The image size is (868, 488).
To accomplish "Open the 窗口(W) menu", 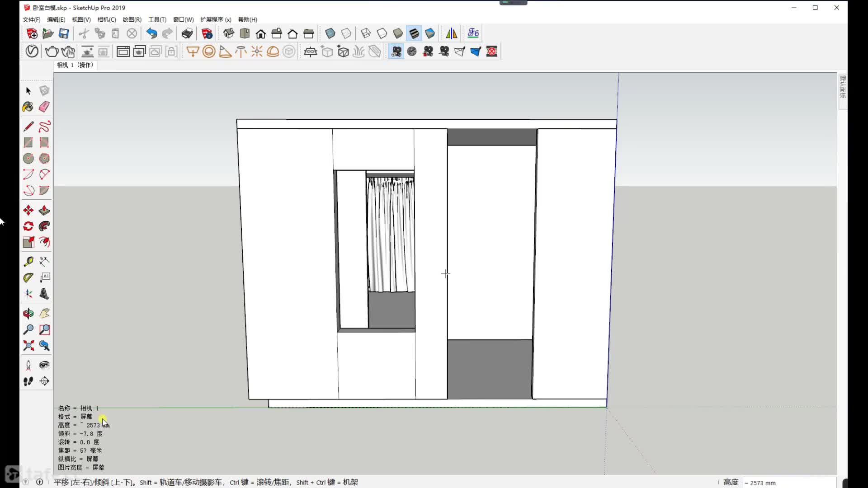I will coord(183,20).
